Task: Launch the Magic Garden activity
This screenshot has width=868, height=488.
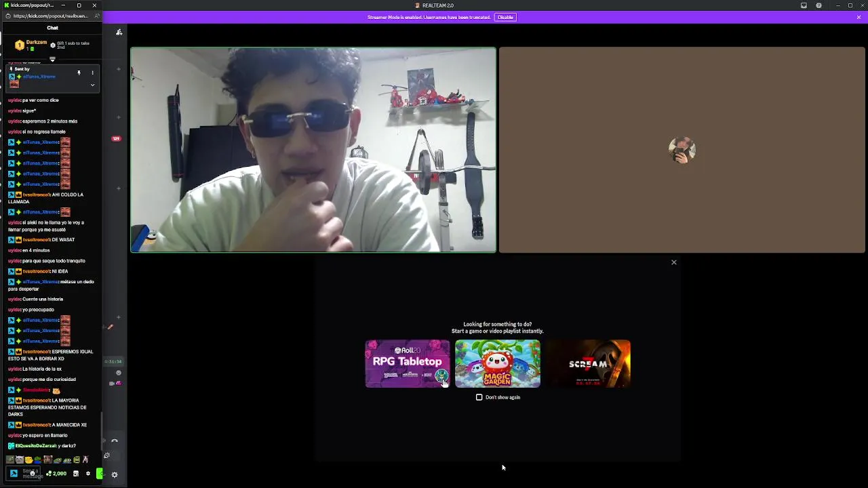Action: [498, 364]
